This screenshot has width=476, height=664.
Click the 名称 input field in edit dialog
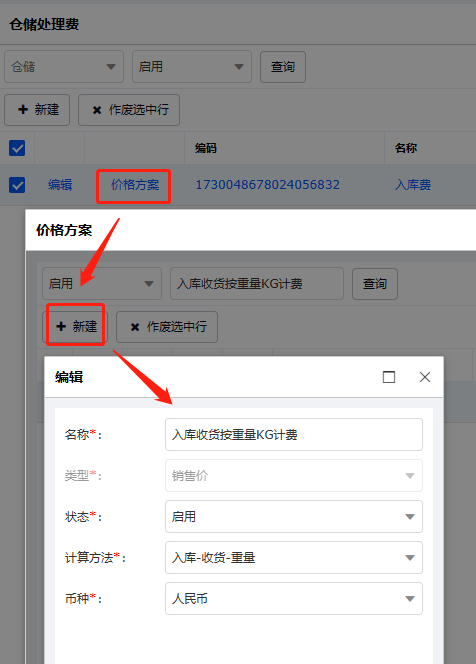point(294,434)
